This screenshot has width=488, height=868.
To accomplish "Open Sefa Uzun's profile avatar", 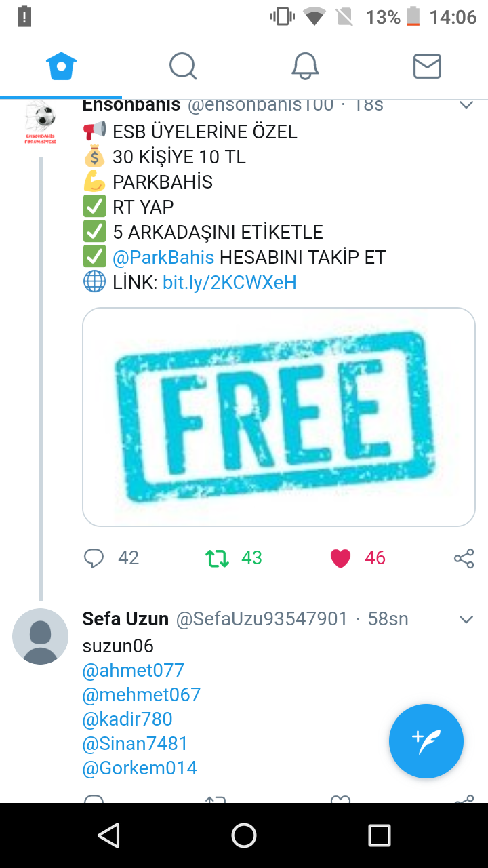I will click(41, 636).
